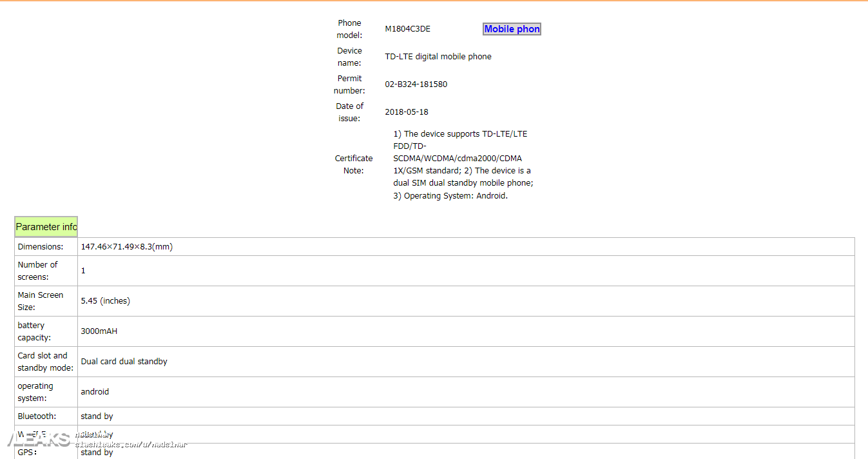Click the operating system value android
This screenshot has height=459, width=868.
click(95, 392)
